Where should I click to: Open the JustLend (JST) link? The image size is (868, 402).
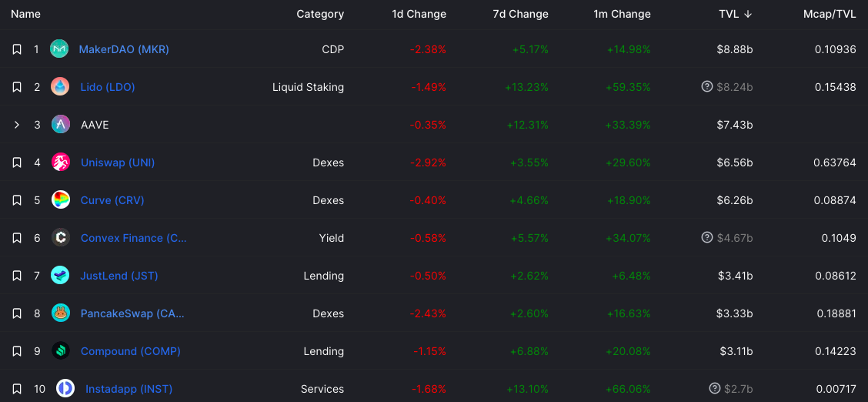click(x=119, y=276)
